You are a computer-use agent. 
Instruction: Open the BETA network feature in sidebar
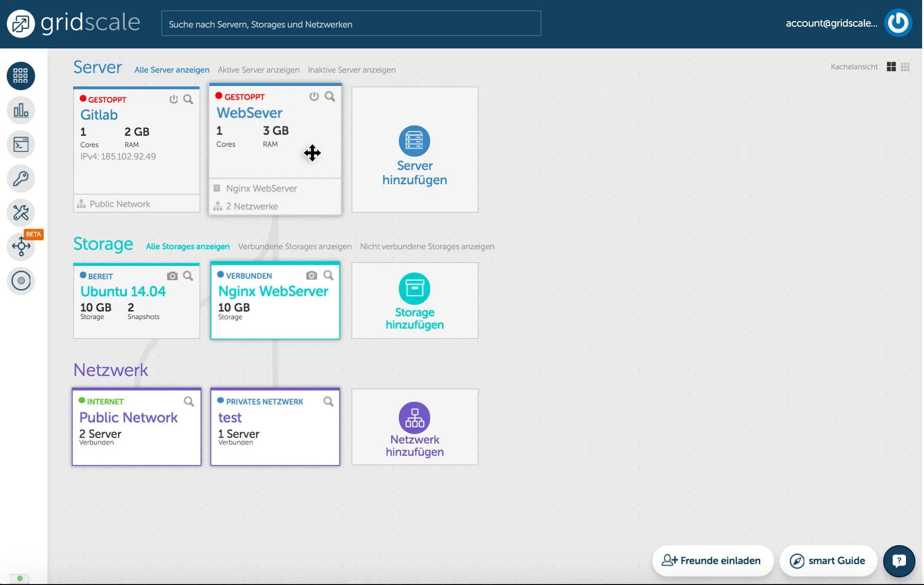click(20, 247)
